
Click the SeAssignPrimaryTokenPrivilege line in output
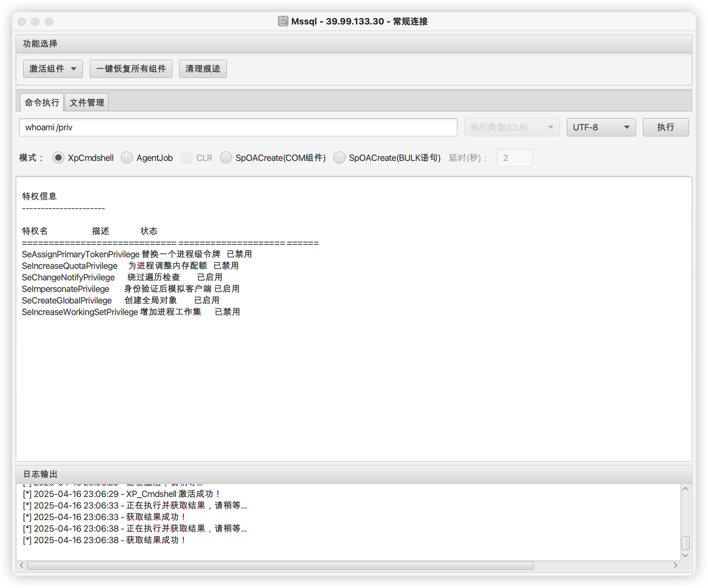[137, 254]
